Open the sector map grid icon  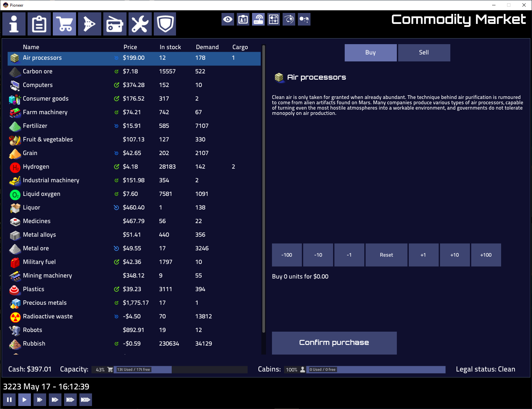(x=273, y=19)
